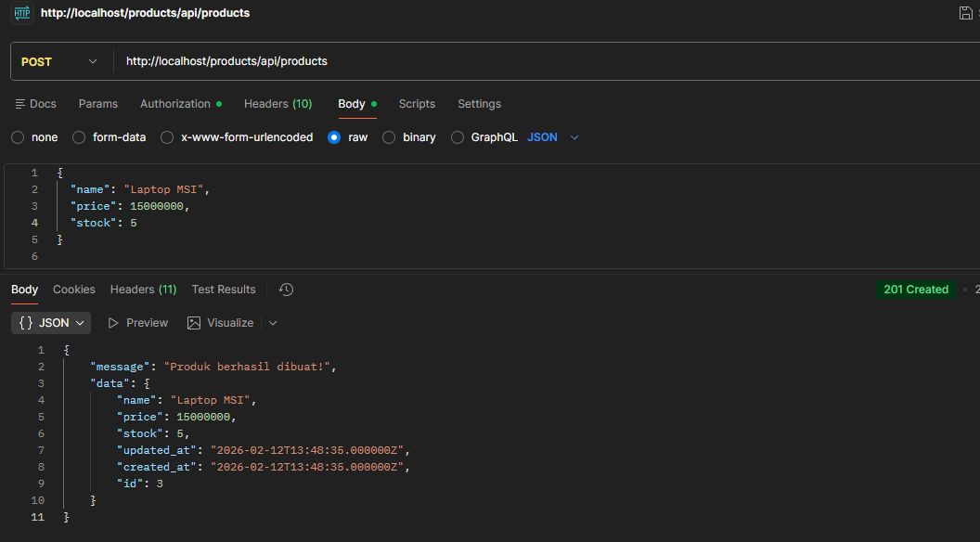Open the Test Results response tab

[223, 290]
